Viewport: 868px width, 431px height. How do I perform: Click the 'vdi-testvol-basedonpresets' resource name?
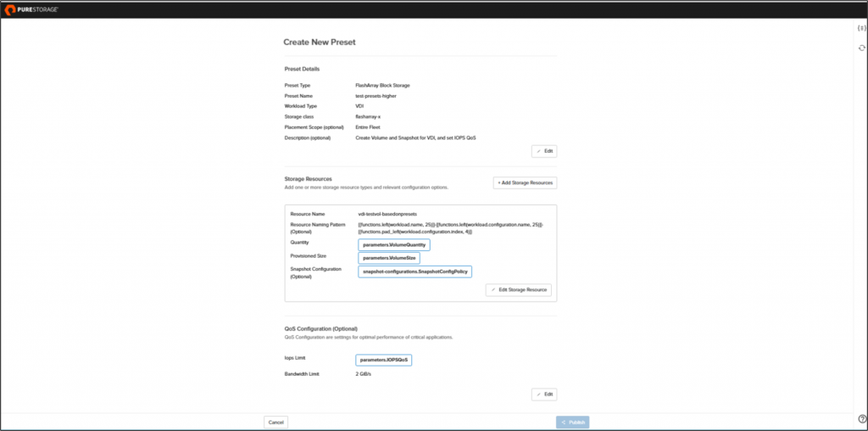387,214
